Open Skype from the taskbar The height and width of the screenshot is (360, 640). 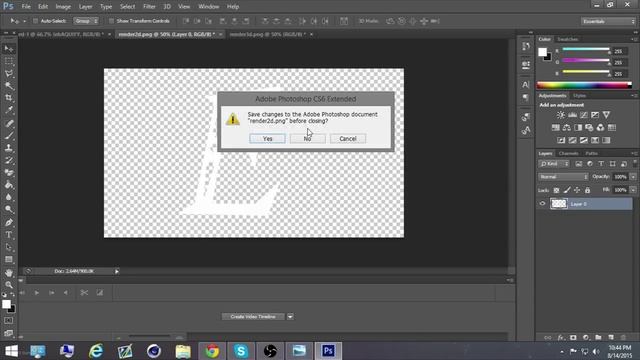pos(241,351)
